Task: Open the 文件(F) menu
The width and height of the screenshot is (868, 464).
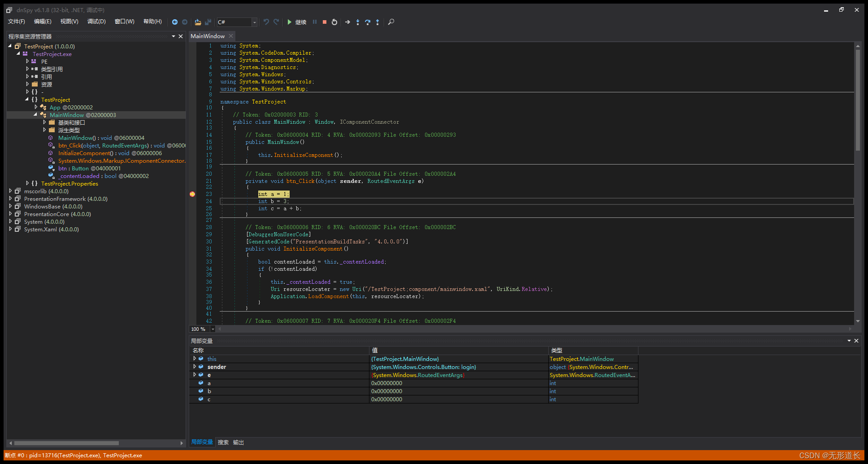Action: point(17,22)
